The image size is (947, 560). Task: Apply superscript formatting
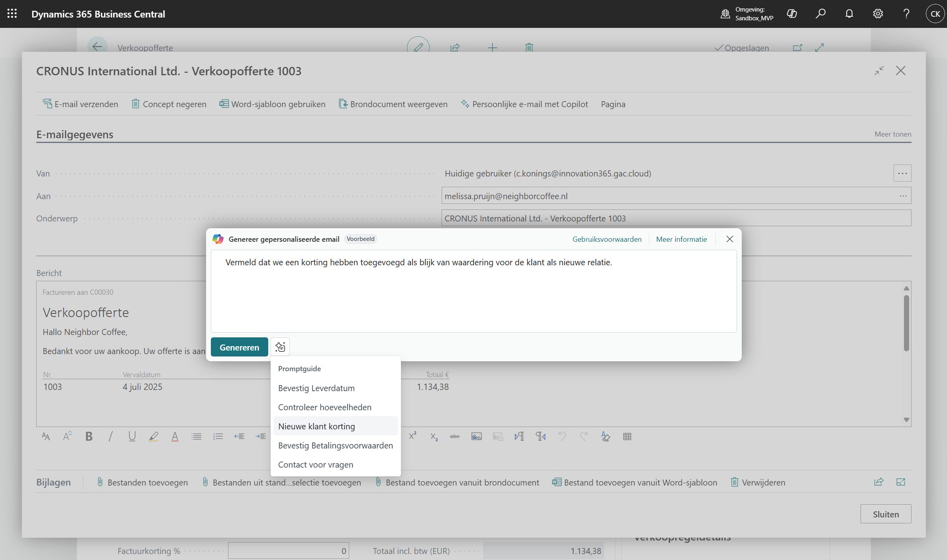413,436
